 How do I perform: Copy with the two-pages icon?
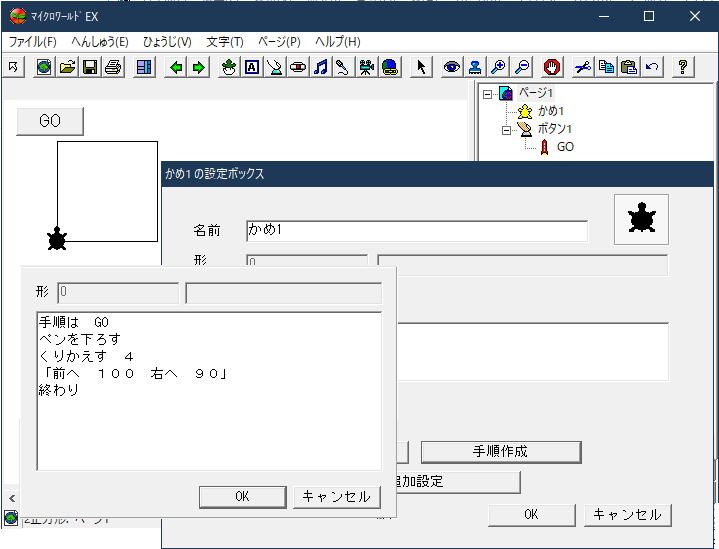[606, 67]
